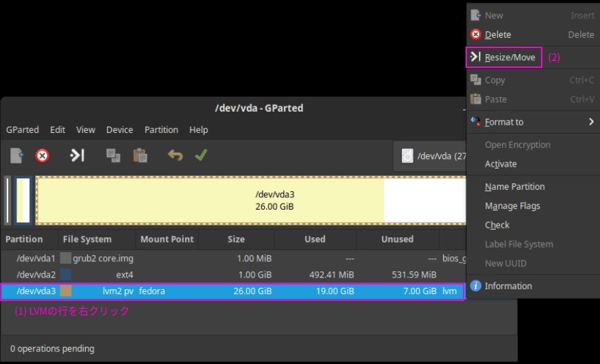Viewport: 600px width, 364px height.
Task: Click Label File System context entry
Action: coord(533,244)
